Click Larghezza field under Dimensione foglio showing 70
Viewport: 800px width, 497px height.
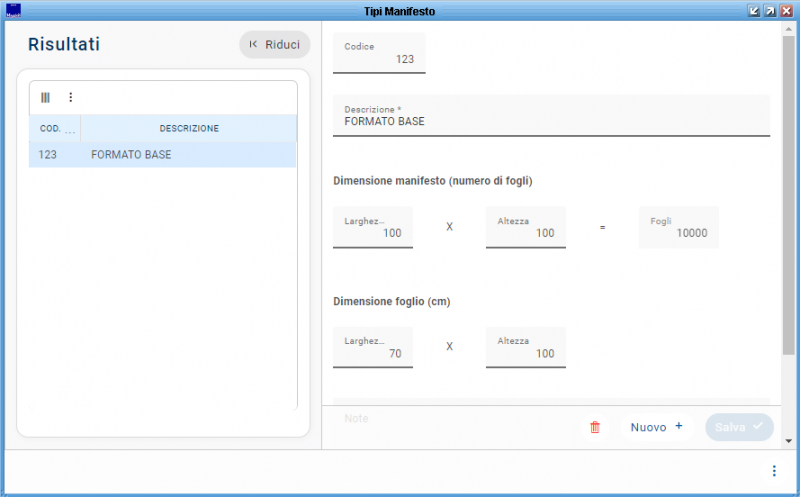coord(373,348)
